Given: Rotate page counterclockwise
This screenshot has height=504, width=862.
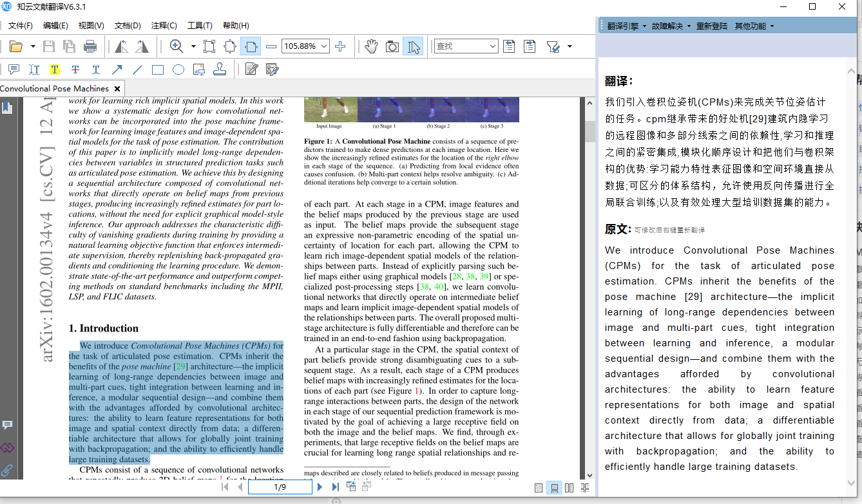Looking at the screenshot, I should (121, 46).
